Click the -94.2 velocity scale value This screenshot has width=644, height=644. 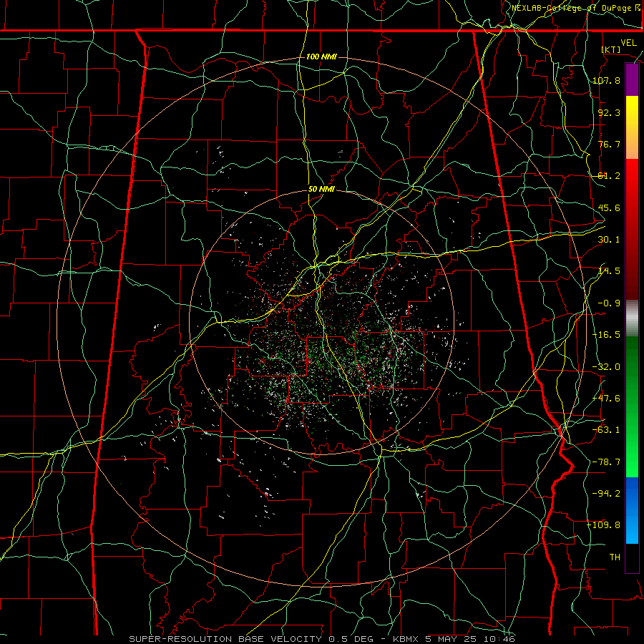606,494
